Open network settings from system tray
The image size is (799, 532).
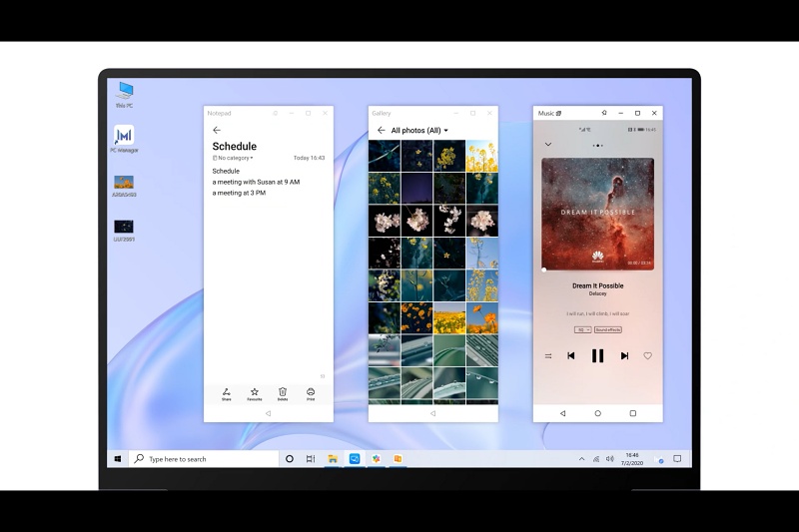595,459
